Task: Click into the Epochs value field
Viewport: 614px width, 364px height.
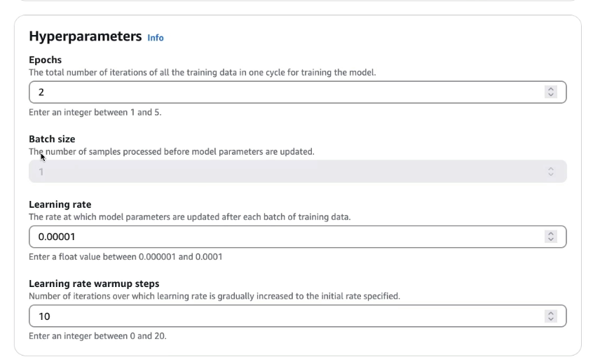Action: click(x=298, y=92)
